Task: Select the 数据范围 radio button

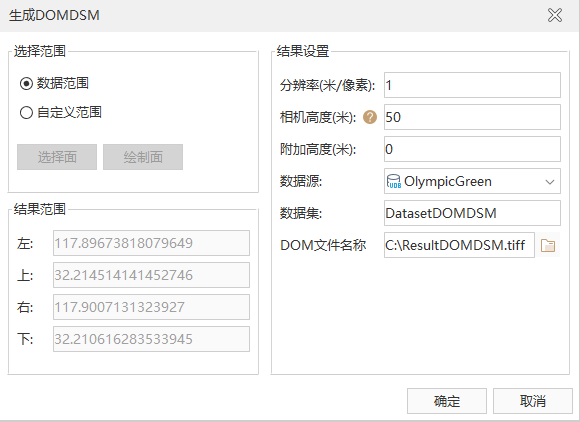Action: [x=26, y=84]
